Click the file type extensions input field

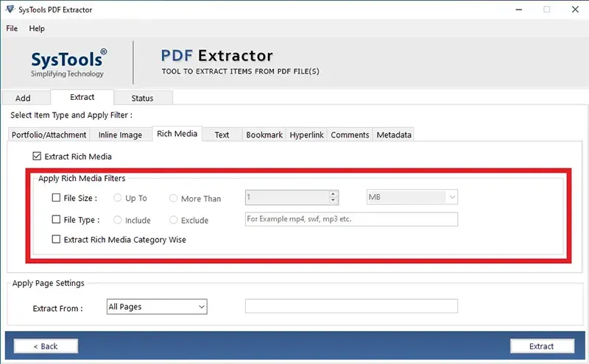[x=351, y=219]
